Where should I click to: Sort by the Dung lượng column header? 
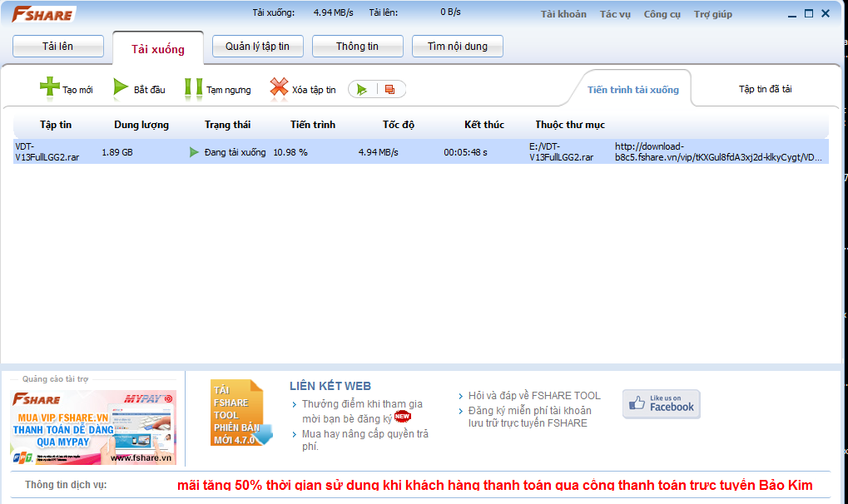pos(141,125)
